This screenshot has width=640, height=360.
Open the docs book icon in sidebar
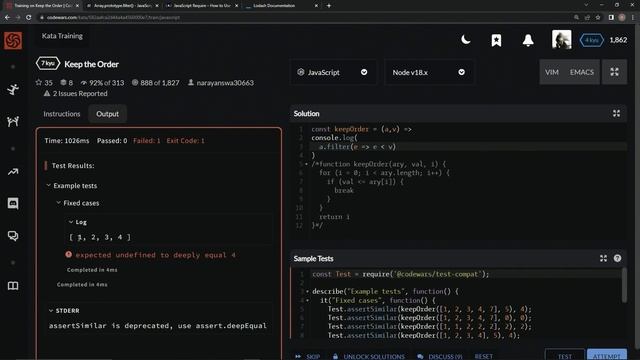coord(13,286)
